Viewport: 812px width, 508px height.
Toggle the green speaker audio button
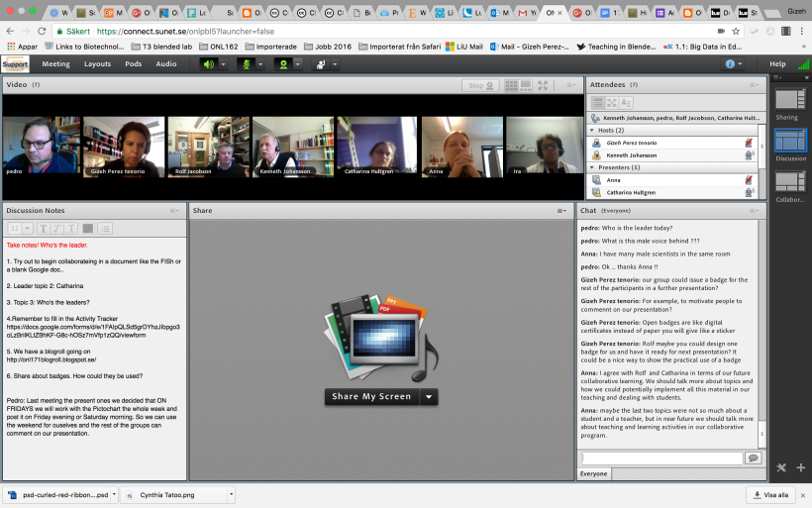click(209, 64)
